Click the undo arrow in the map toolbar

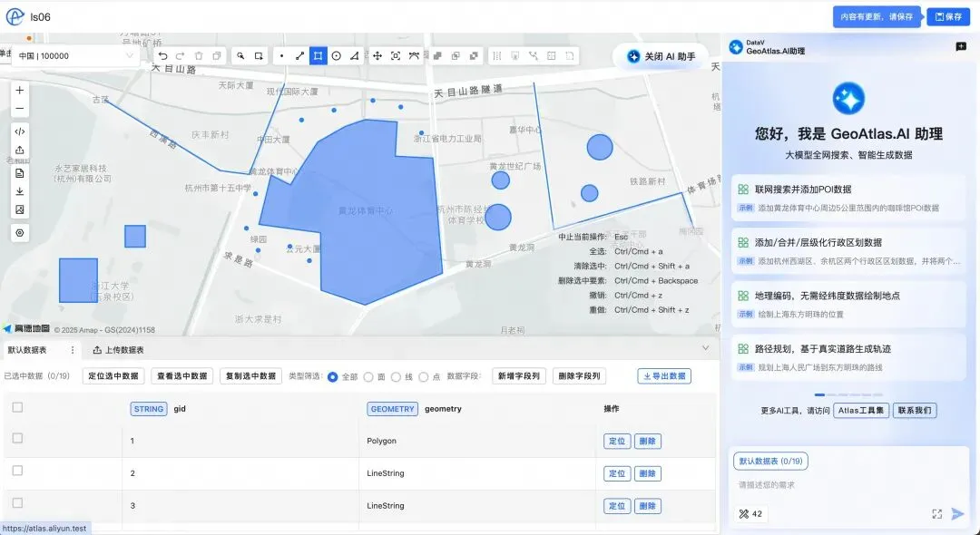click(163, 56)
